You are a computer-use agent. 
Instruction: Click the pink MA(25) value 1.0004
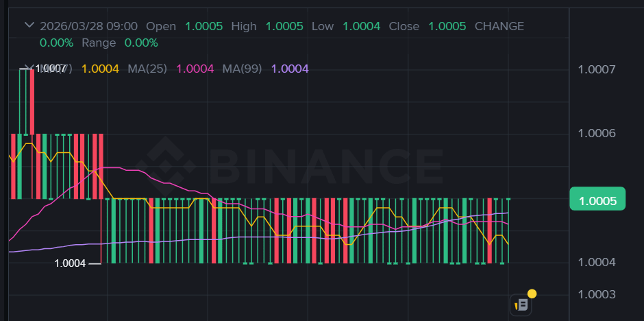[x=195, y=69]
